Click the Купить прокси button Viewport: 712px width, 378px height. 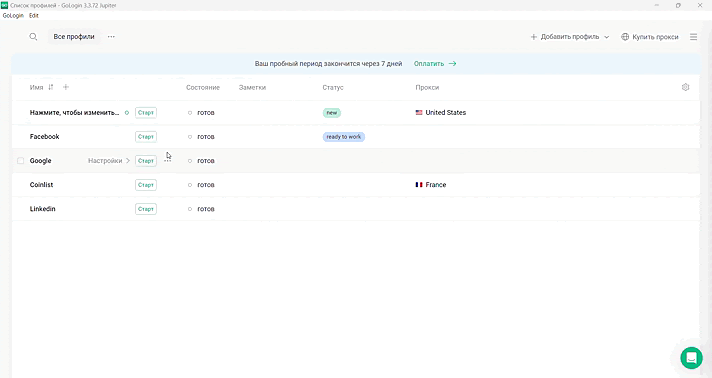tap(650, 37)
